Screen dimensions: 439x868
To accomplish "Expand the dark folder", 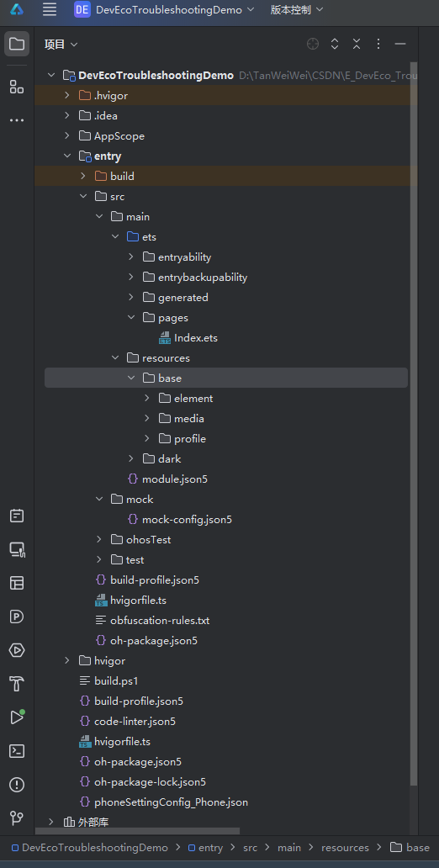I will click(x=131, y=459).
